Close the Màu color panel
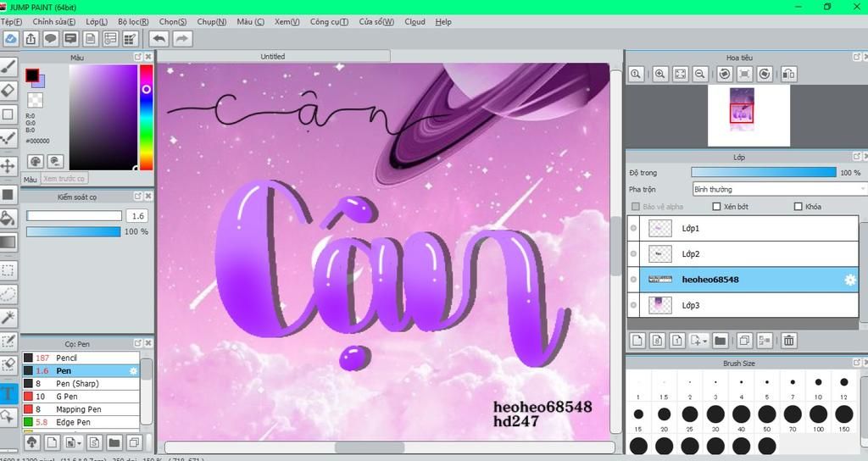 point(148,57)
